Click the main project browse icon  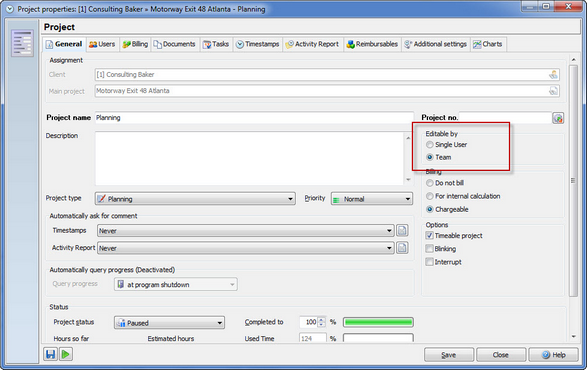point(553,91)
